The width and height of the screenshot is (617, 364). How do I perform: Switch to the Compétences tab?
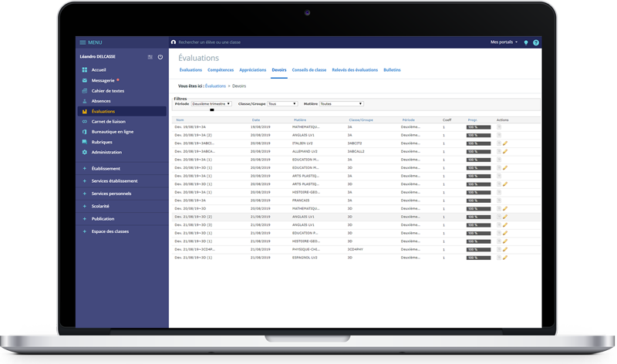click(x=221, y=70)
